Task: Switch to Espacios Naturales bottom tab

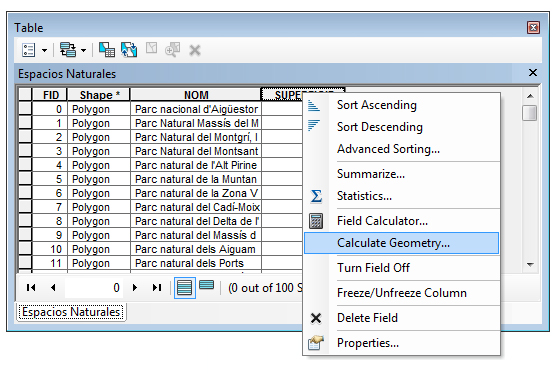Action: click(71, 312)
